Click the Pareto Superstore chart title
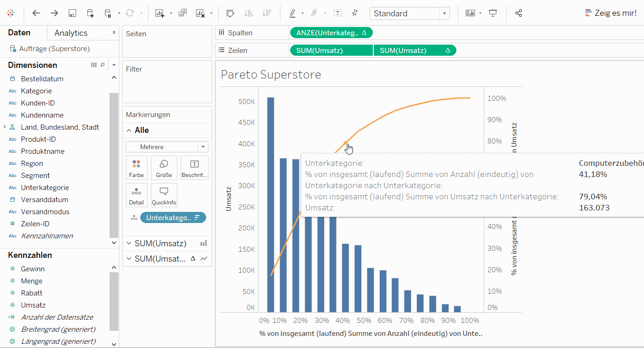Image resolution: width=644 pixels, height=348 pixels. (x=271, y=74)
